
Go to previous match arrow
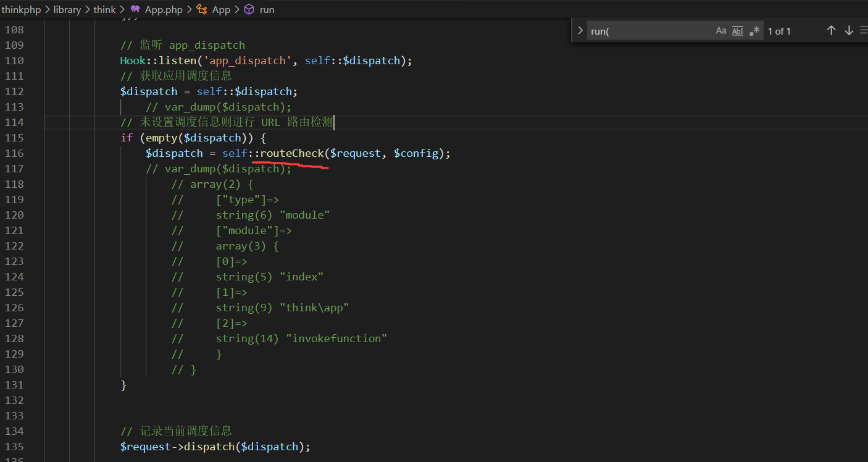click(831, 30)
